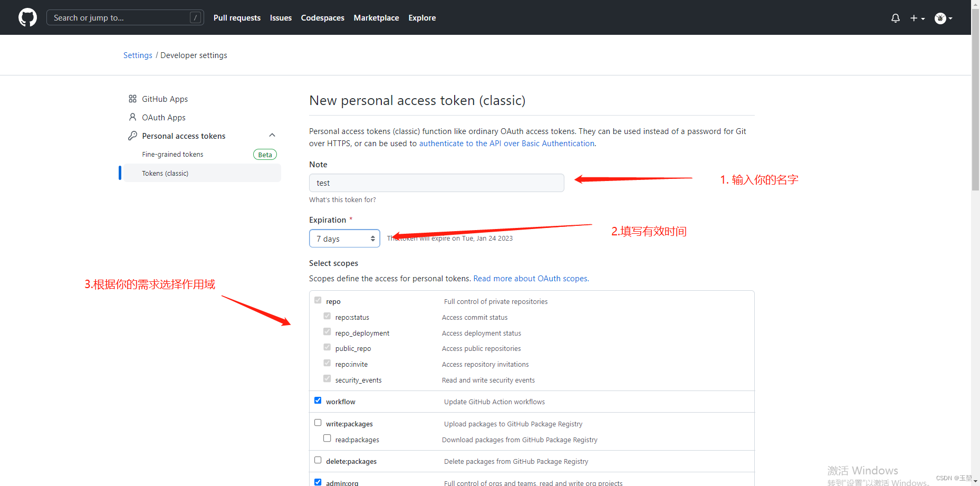This screenshot has width=980, height=486.
Task: Toggle the repo scope checkbox
Action: point(318,300)
